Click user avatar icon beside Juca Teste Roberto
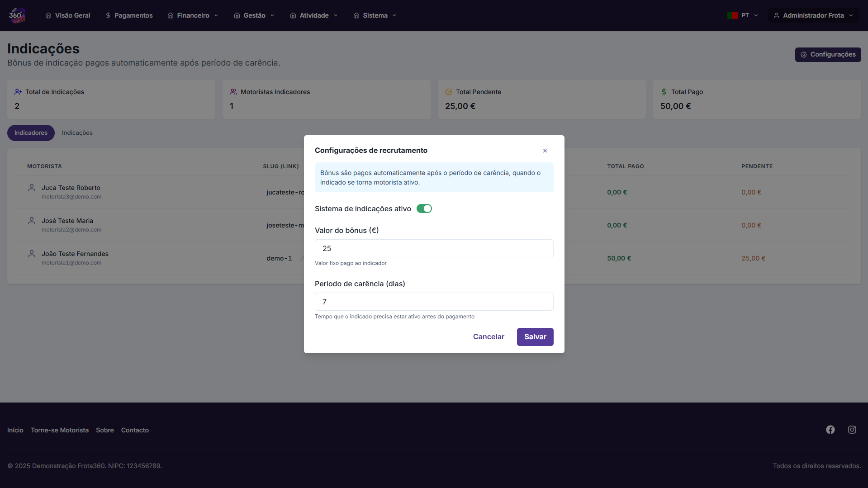 coord(32,188)
